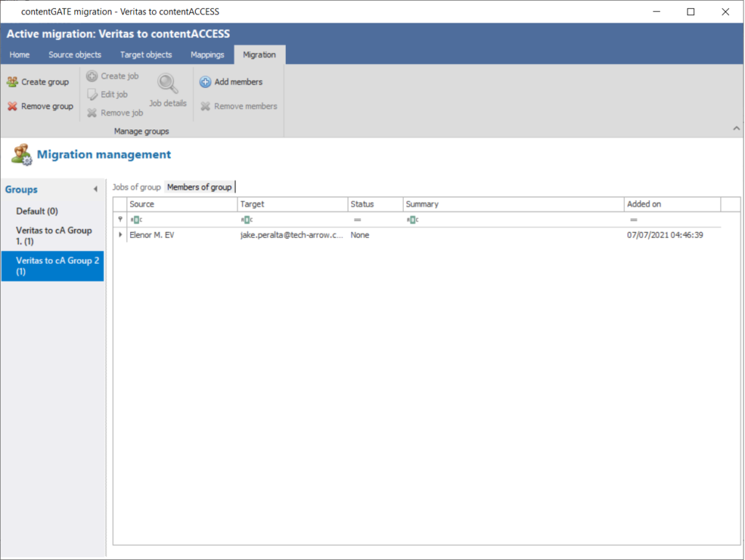This screenshot has width=745, height=560.
Task: Open Job details magnifier icon
Action: [x=168, y=84]
